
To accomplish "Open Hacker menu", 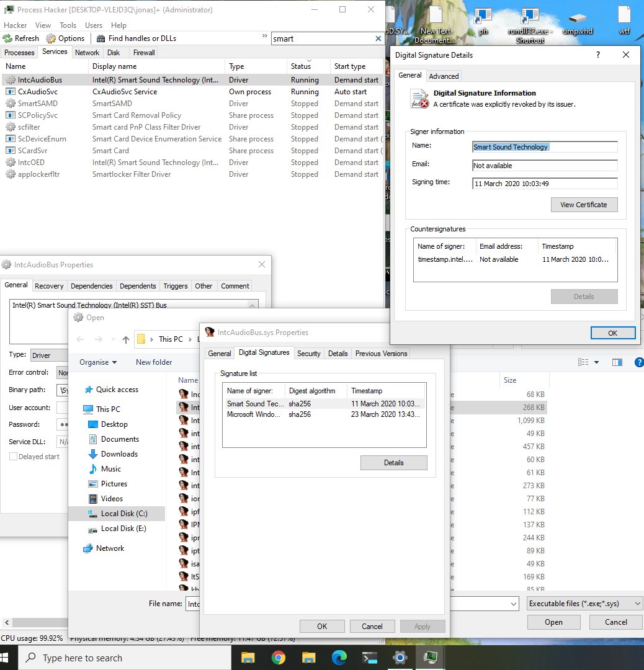I will tap(15, 25).
